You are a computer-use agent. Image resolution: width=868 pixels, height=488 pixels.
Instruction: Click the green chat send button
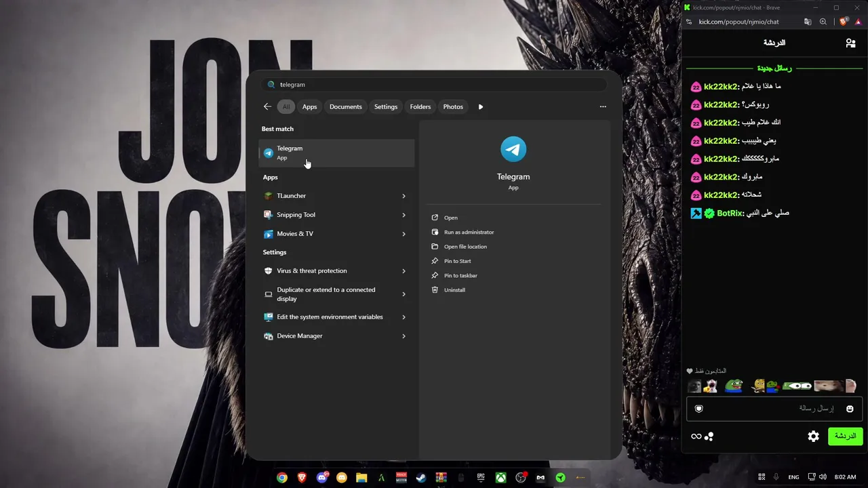coord(845,436)
